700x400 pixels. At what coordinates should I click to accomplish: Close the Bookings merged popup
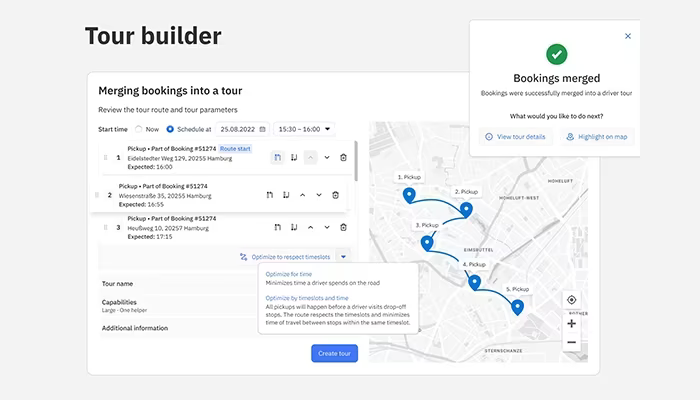click(628, 36)
